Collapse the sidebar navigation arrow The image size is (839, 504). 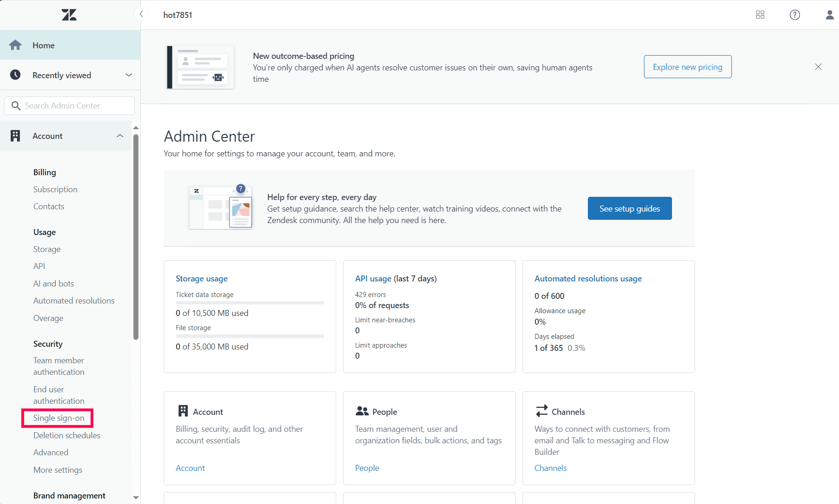coord(141,14)
